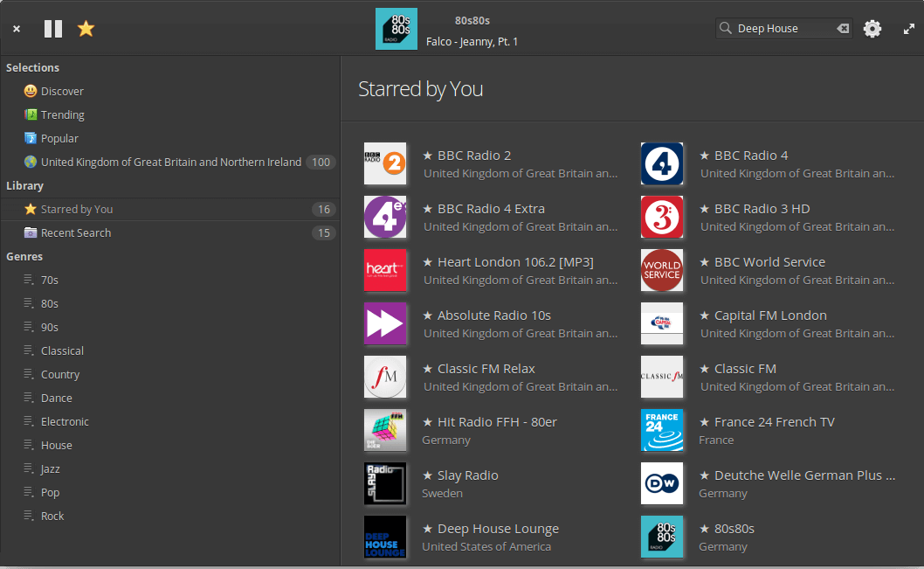The image size is (924, 569).
Task: Show United Kingdom stations list
Action: coord(170,163)
